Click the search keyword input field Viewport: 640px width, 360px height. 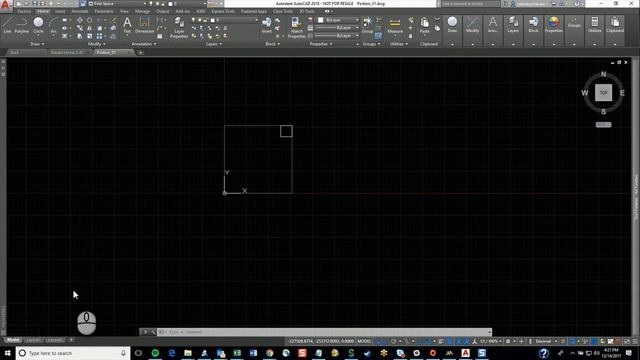[471, 4]
